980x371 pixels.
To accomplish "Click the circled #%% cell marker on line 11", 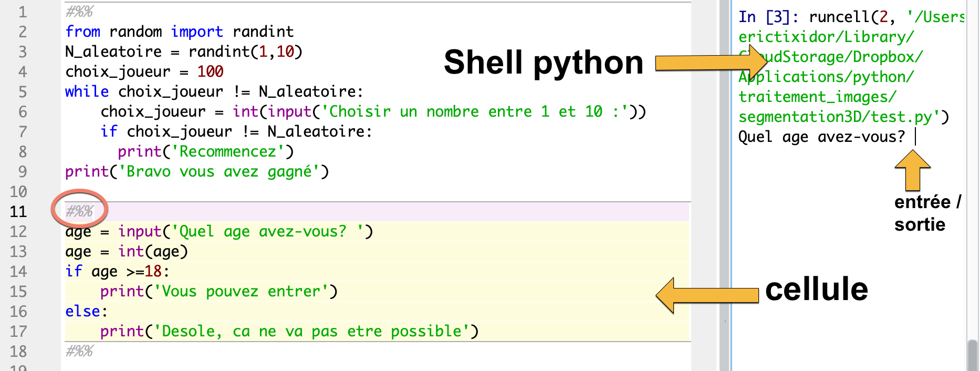I will click(79, 211).
